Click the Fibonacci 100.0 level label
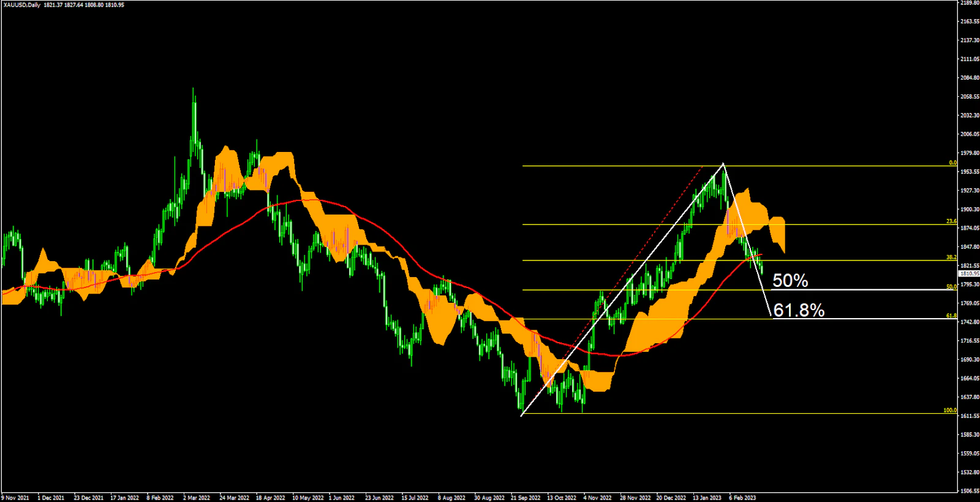Screen dimensions: 980x502 pos(950,410)
